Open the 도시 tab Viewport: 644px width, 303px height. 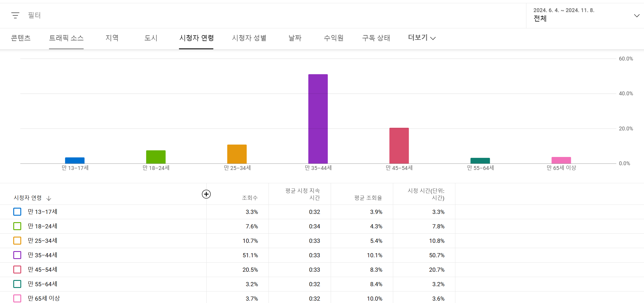[151, 38]
